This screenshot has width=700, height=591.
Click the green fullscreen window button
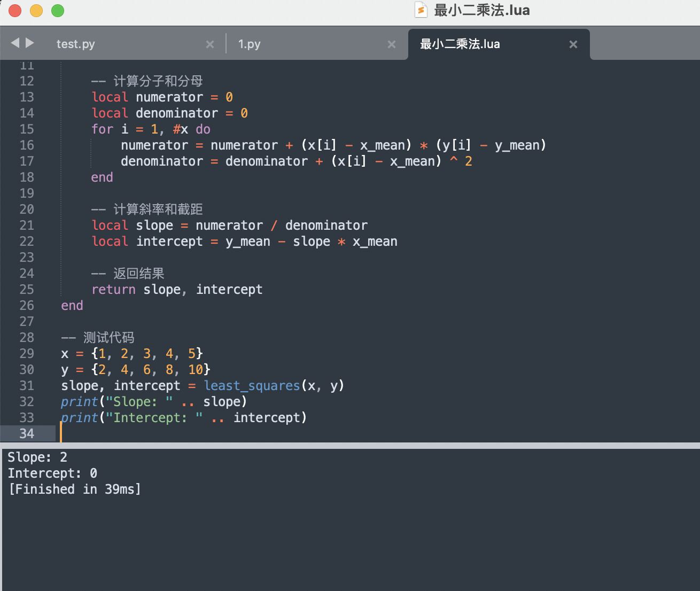click(x=58, y=10)
